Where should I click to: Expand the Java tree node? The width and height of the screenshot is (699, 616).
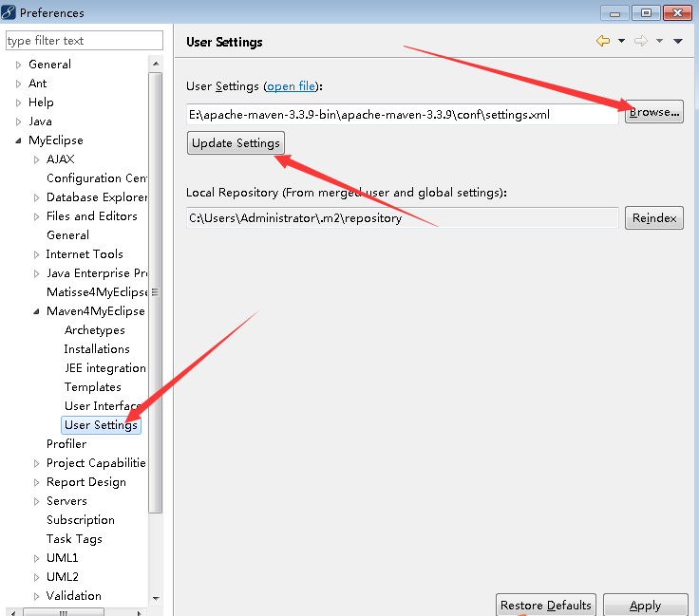[18, 121]
